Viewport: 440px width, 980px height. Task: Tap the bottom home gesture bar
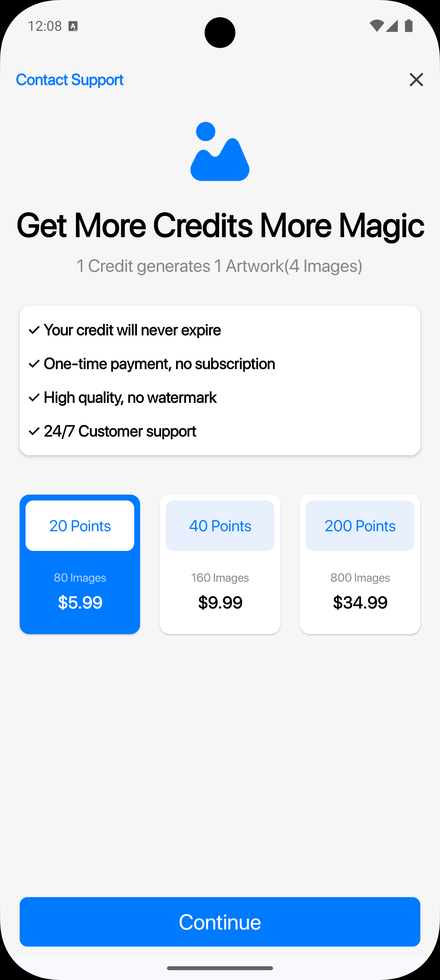click(220, 968)
